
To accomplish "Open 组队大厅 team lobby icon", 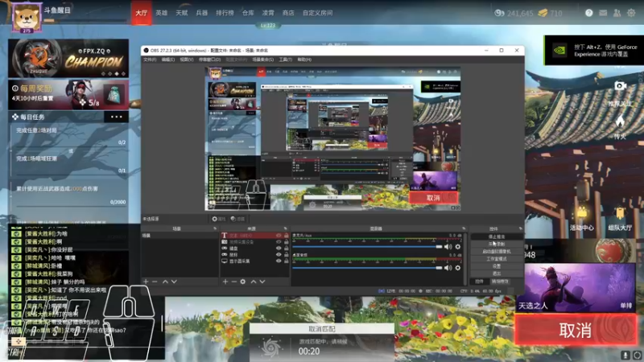I will pos(620,212).
